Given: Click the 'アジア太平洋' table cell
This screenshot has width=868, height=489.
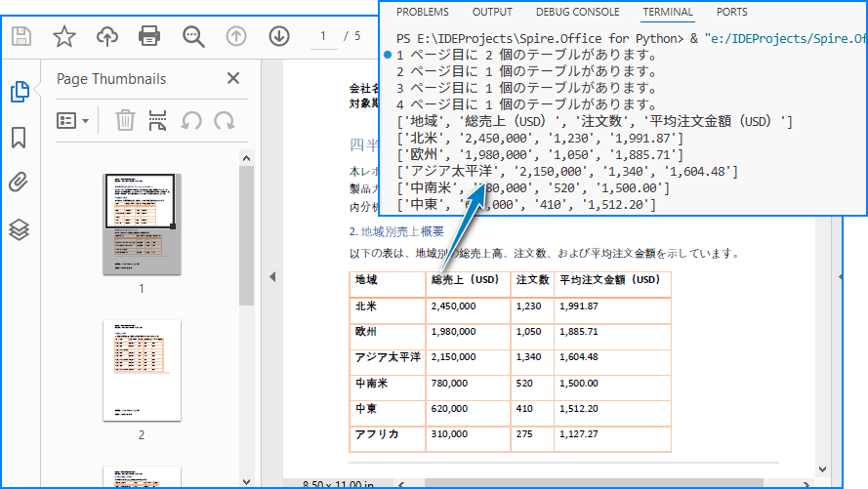Looking at the screenshot, I should click(387, 362).
